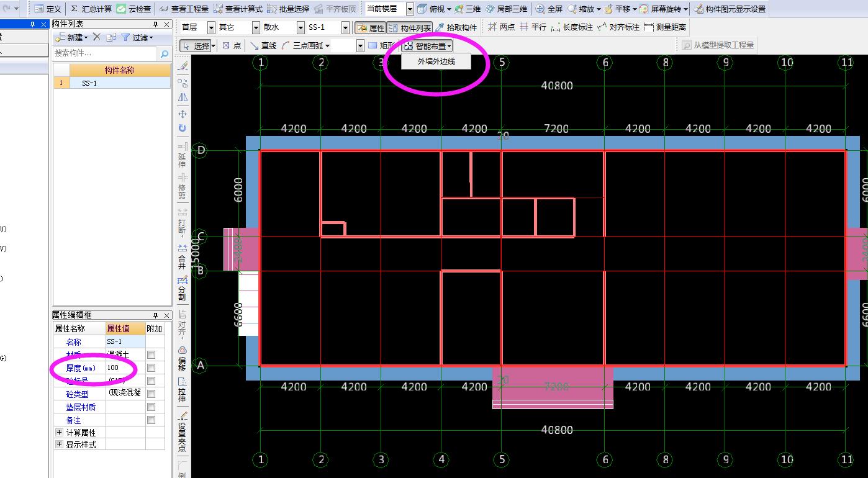The image size is (868, 478).
Task: Check the 附加 box for 备注 row
Action: pyautogui.click(x=151, y=420)
